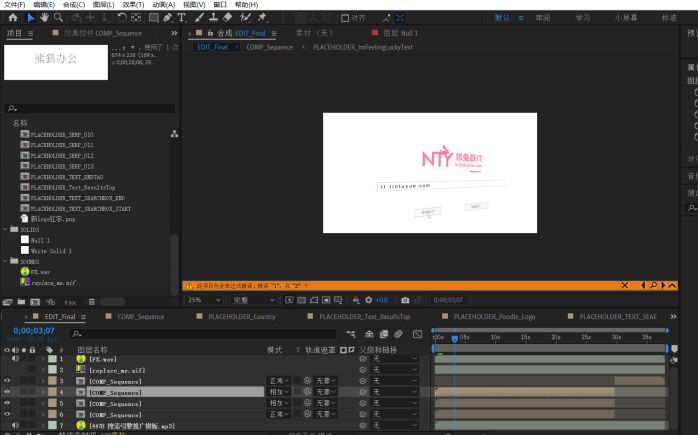Click the 小屏幕 workspace button
This screenshot has width=698, height=435.
(x=627, y=18)
